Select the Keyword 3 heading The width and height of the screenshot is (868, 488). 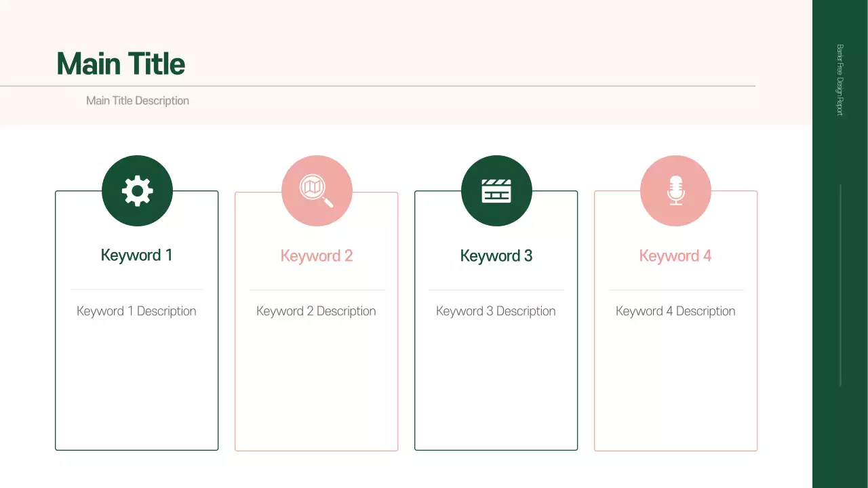click(x=496, y=255)
